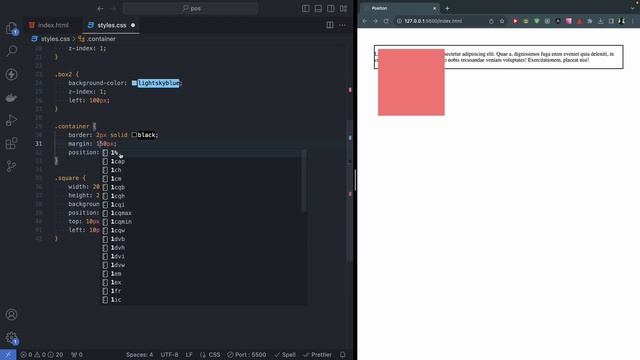The height and width of the screenshot is (360, 640).
Task: Select 1cqh suggestion
Action: pyautogui.click(x=204, y=196)
